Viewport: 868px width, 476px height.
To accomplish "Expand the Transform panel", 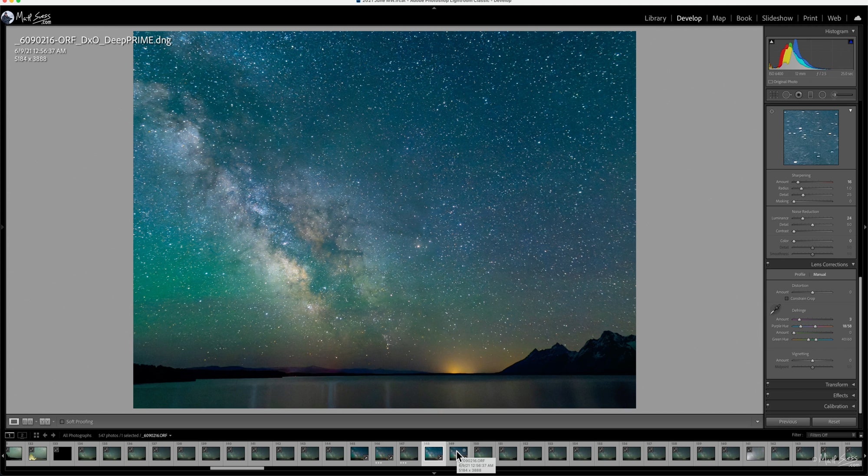I will click(836, 385).
